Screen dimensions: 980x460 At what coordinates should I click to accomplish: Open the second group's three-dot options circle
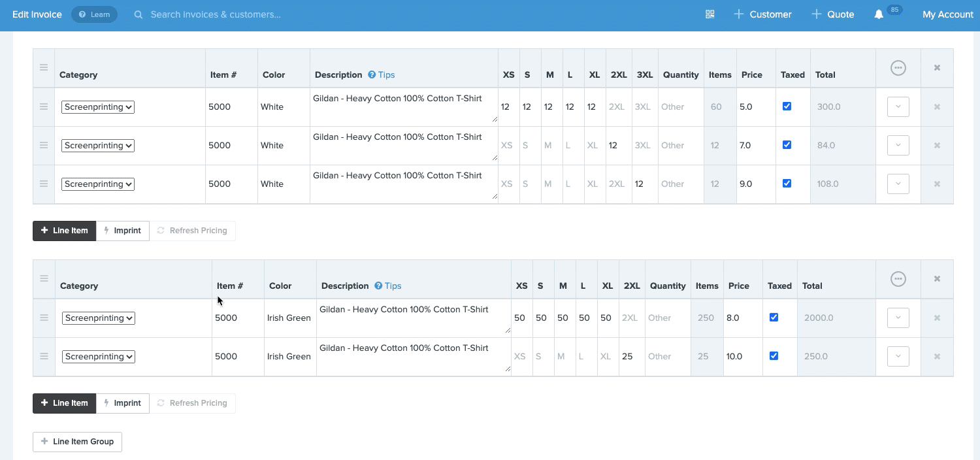[898, 279]
